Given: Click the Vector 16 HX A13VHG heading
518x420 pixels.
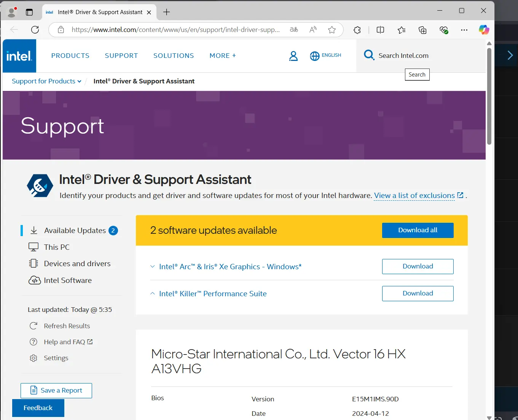Looking at the screenshot, I should [x=278, y=361].
